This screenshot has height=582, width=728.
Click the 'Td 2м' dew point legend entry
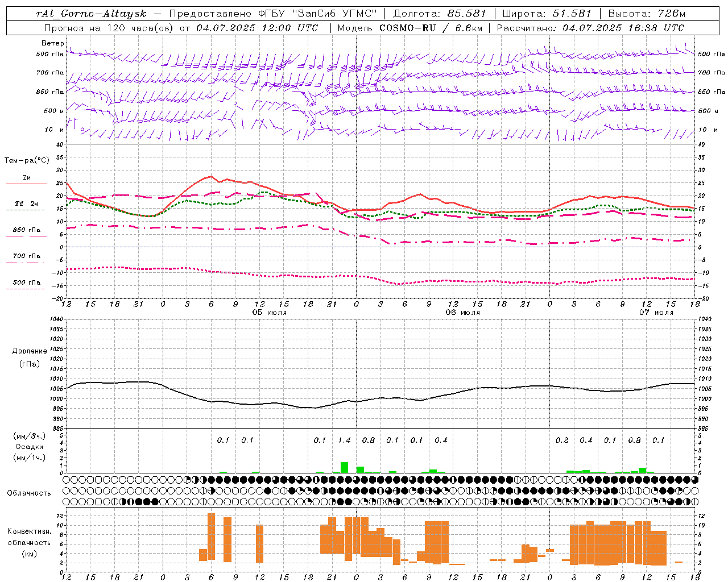(26, 203)
